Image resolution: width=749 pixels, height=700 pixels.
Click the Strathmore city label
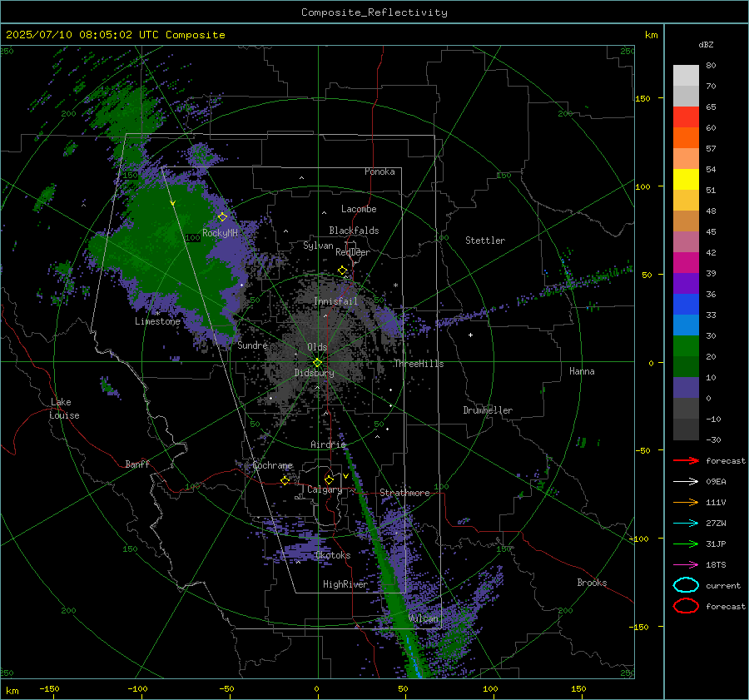click(404, 493)
